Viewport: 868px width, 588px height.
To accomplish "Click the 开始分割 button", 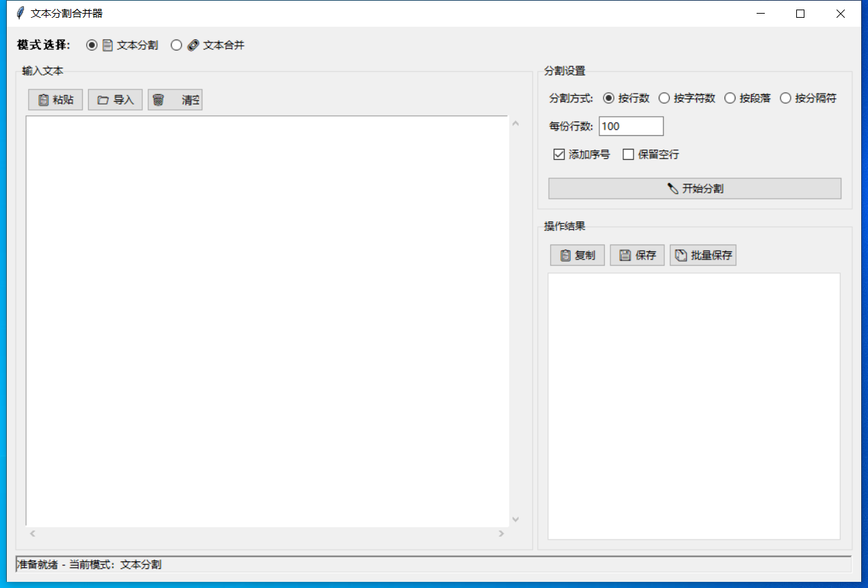I will [694, 188].
